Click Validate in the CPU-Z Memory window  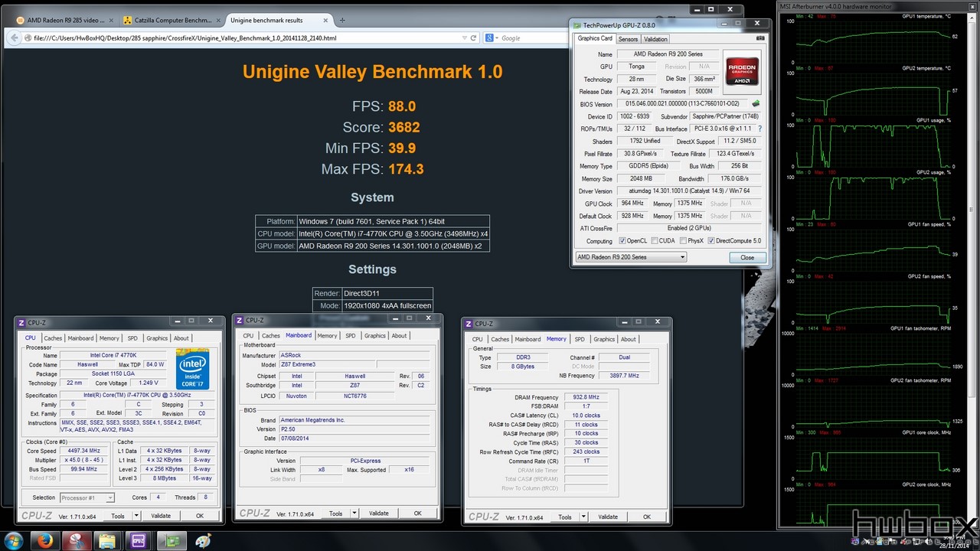pos(608,517)
